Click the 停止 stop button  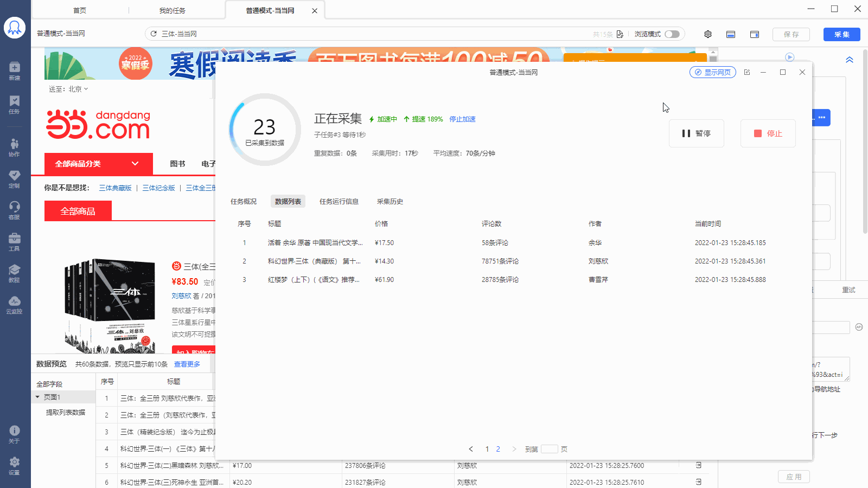click(x=768, y=133)
